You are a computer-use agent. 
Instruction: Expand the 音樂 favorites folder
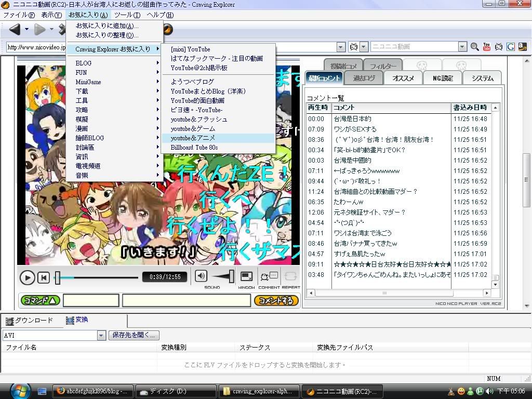(x=114, y=176)
